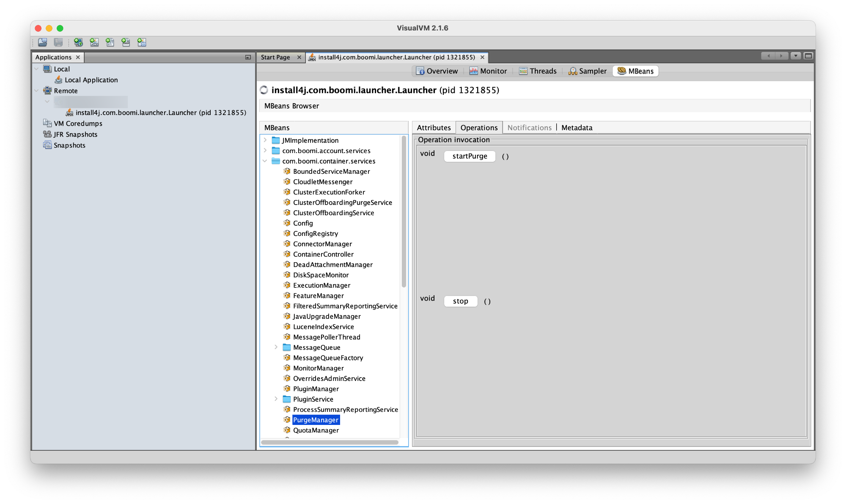Switch to the Start Page tab
Screen dimensions: 846x504
click(x=275, y=57)
